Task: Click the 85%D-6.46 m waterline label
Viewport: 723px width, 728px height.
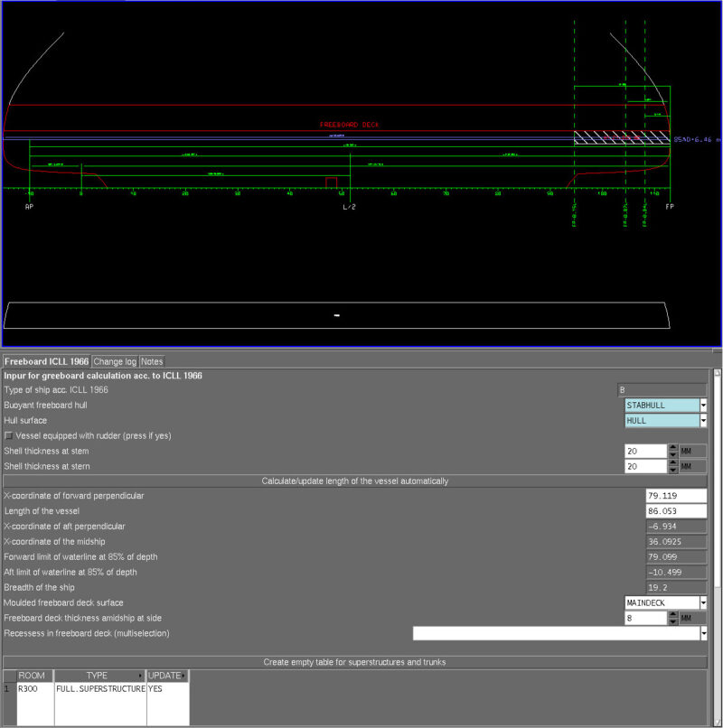Action: click(x=697, y=139)
